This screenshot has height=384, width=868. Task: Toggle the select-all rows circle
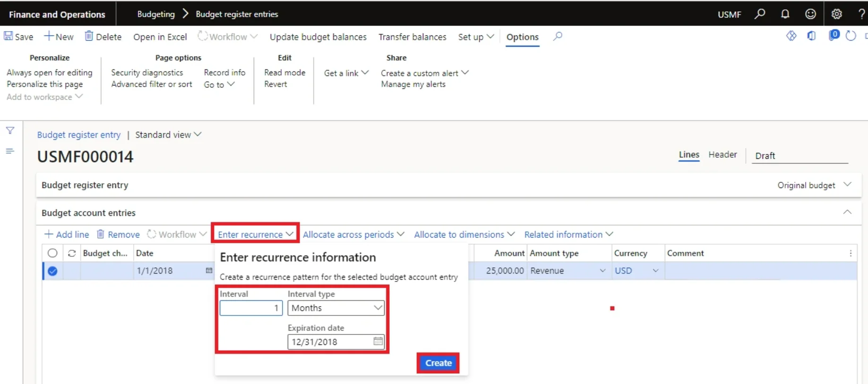(52, 253)
